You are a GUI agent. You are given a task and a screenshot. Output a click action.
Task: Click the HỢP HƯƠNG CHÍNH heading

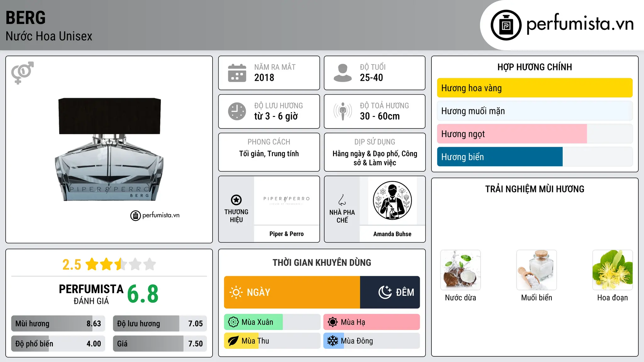[535, 67]
